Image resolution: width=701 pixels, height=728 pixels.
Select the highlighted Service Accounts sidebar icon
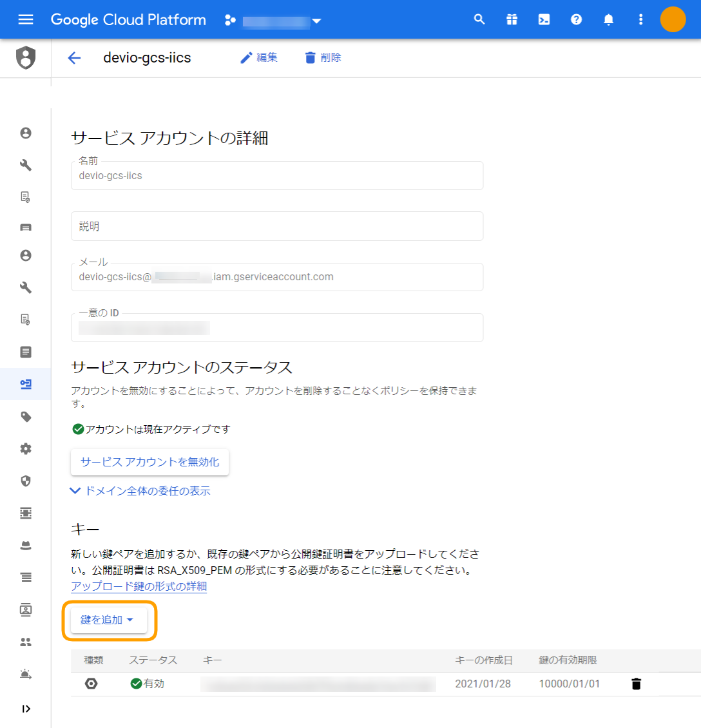26,384
